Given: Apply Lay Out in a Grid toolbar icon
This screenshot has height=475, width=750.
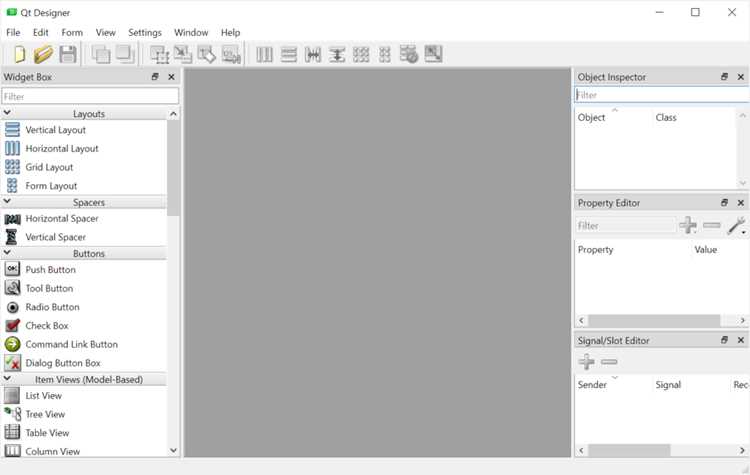Looking at the screenshot, I should pyautogui.click(x=361, y=55).
